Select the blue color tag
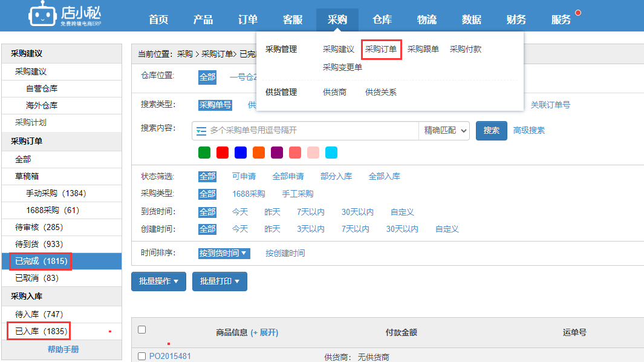The image size is (644, 362). tap(241, 153)
